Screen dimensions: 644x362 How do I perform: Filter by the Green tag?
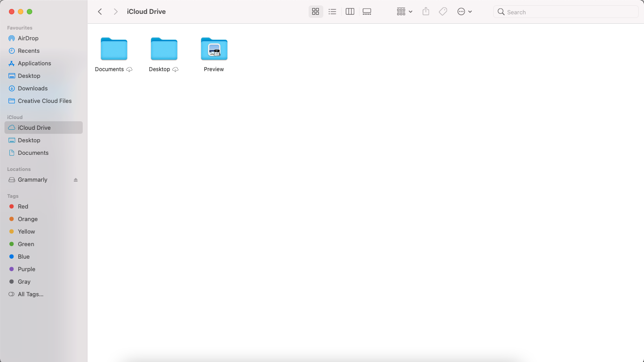click(x=43, y=244)
